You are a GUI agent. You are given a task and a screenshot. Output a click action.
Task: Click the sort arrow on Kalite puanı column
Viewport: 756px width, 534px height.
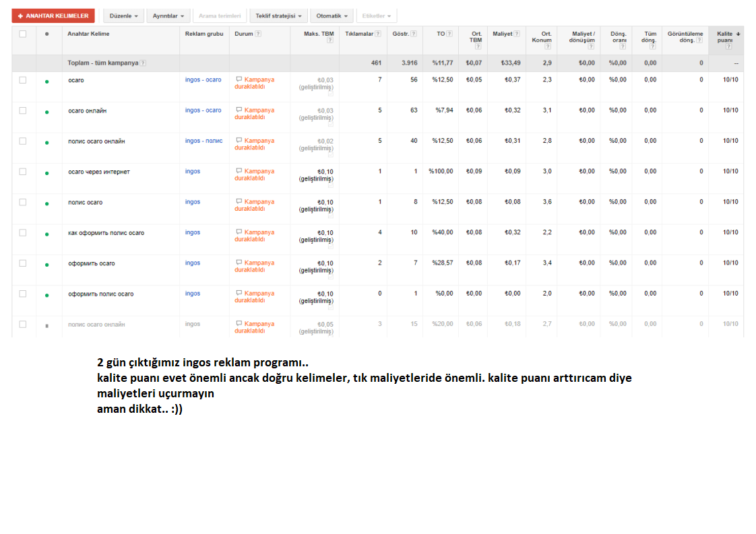tap(738, 34)
